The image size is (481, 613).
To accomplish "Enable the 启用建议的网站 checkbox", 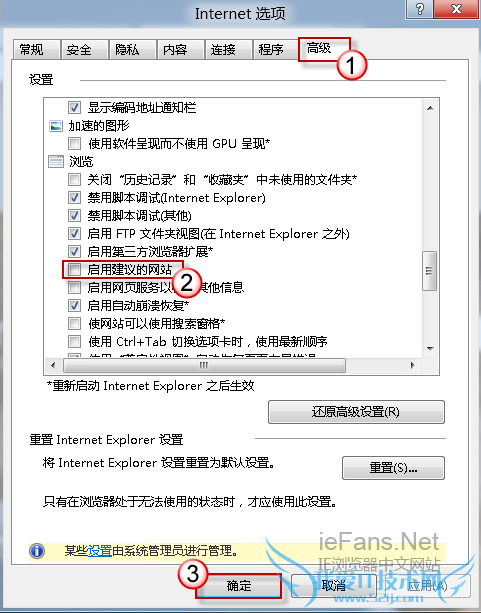I will (x=74, y=269).
